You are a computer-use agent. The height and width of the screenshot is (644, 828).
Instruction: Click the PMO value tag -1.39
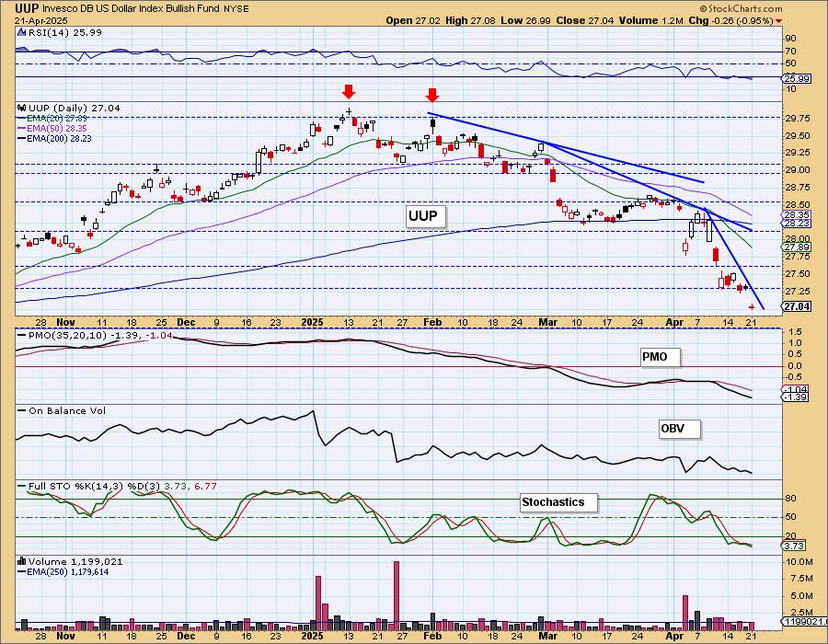(795, 397)
